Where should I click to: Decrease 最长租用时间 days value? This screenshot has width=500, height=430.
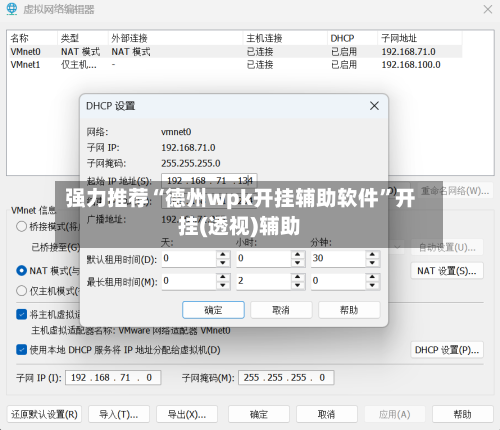coord(223,285)
